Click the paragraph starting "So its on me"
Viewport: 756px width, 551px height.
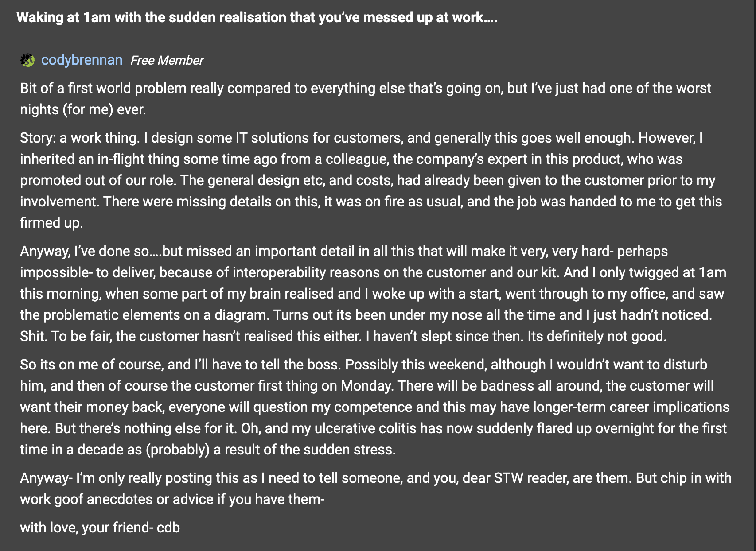click(x=374, y=407)
